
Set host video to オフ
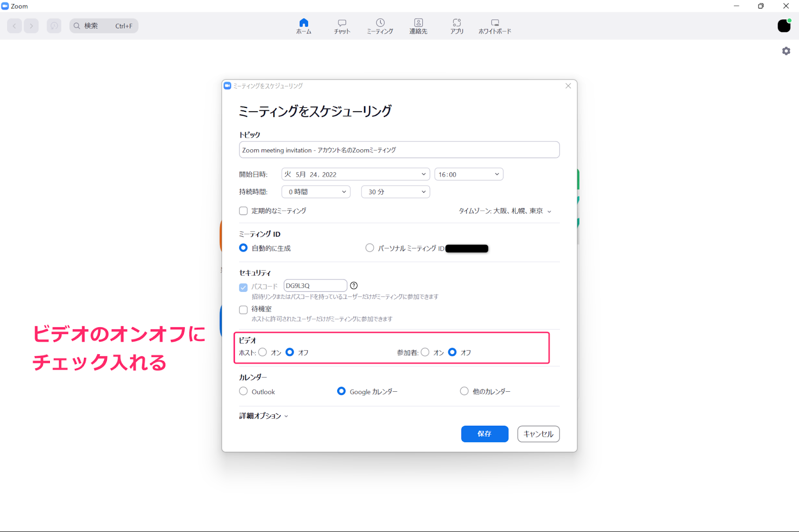290,352
